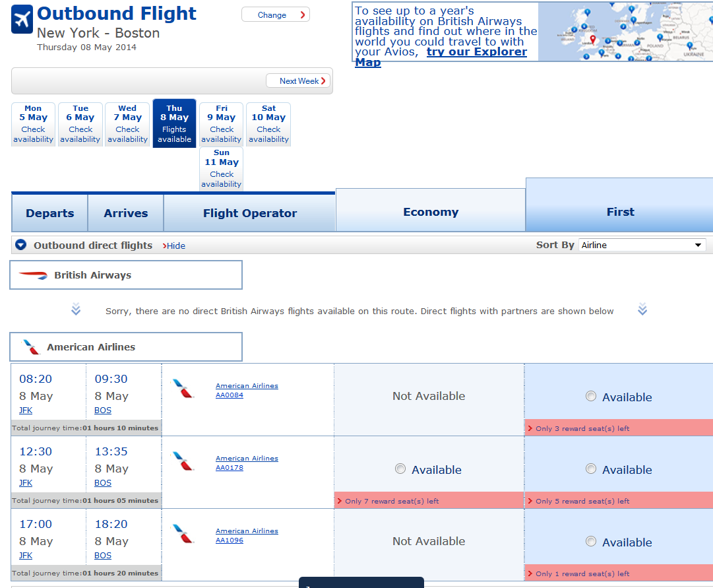713x588 pixels.
Task: Go to Next Week
Action: click(299, 81)
